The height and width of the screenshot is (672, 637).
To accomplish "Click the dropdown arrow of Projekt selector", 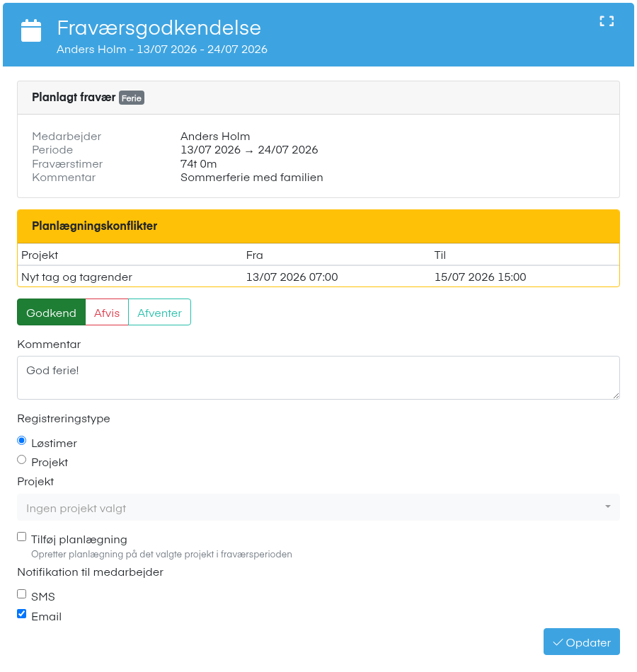I will [607, 507].
